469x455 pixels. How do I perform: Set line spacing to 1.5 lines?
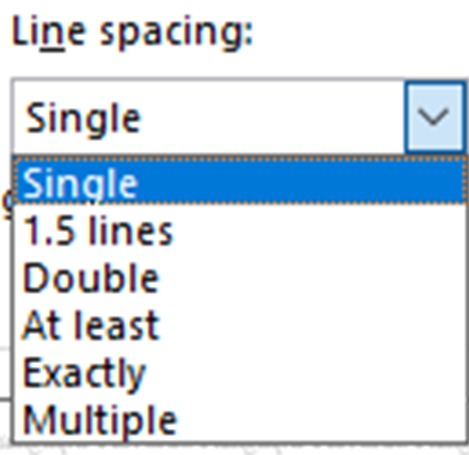point(239,230)
